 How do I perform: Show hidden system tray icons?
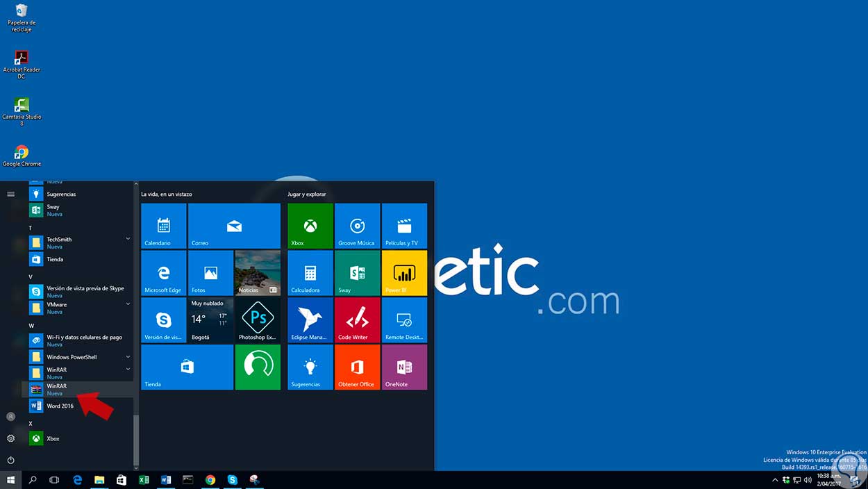776,480
